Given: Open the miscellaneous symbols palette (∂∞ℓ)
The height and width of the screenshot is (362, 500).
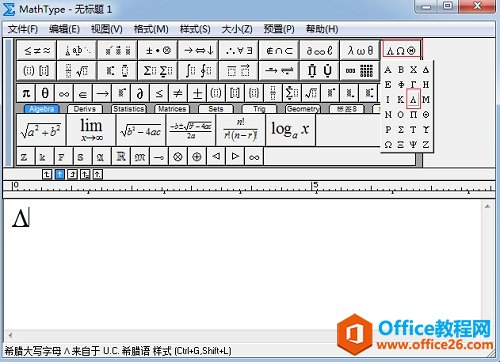Looking at the screenshot, I should point(320,50).
